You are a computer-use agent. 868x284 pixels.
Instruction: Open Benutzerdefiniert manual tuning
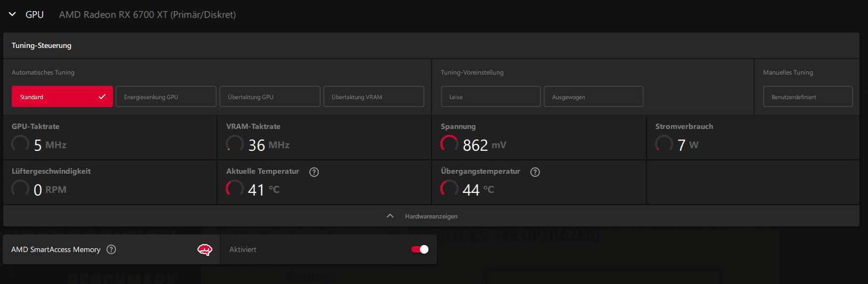click(808, 96)
